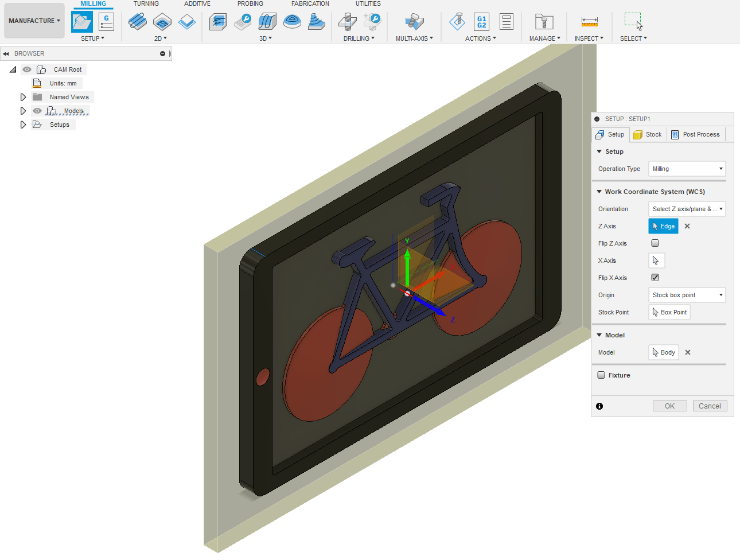Open the ACTIONS menu dropdown label

pyautogui.click(x=481, y=38)
